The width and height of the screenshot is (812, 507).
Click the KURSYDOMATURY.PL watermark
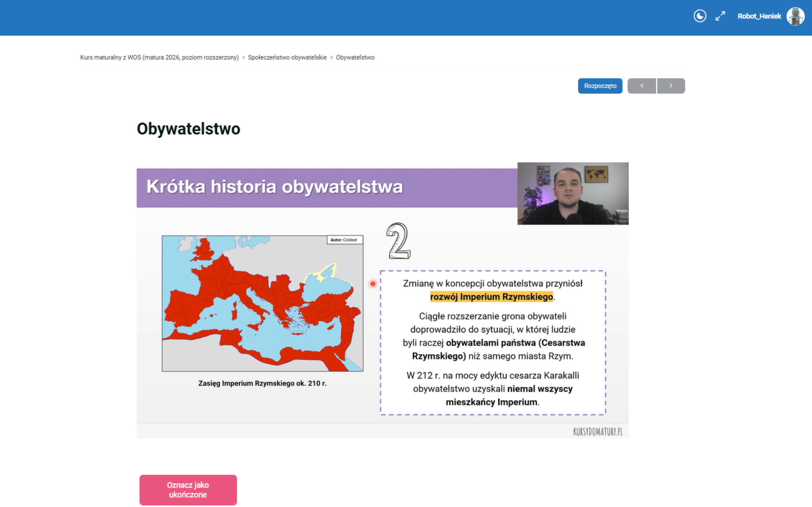(x=598, y=432)
